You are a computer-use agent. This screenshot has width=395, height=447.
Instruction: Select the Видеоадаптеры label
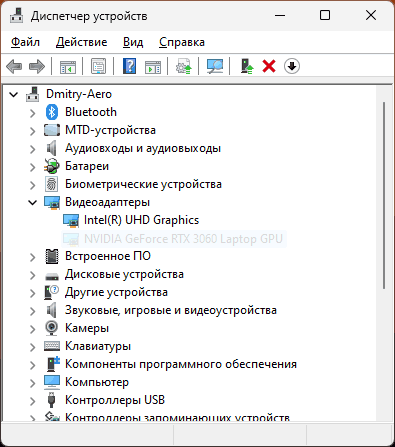[x=107, y=202]
